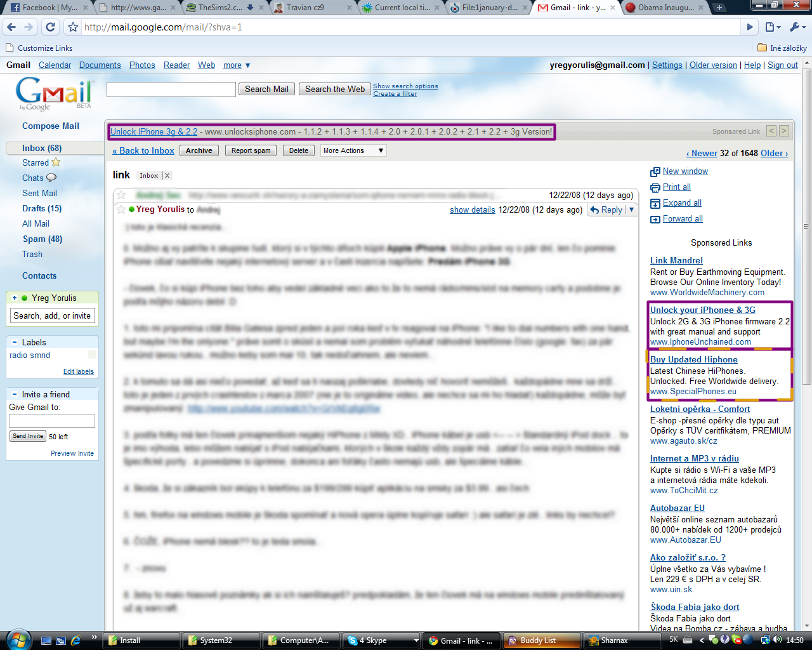Screen dimensions: 812x650
Task: Switch to TheSims2.com tab
Action: tap(219, 8)
